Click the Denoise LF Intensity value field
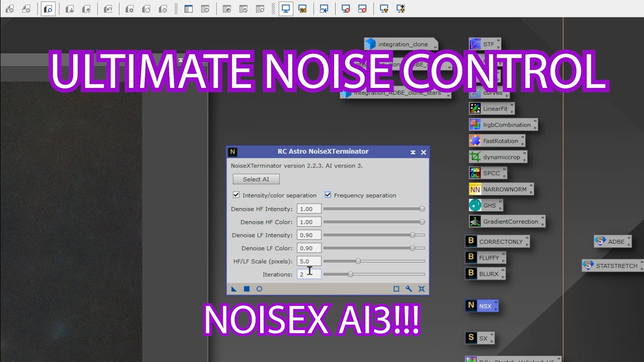Screen dimensions: 644x362 [x=309, y=235]
